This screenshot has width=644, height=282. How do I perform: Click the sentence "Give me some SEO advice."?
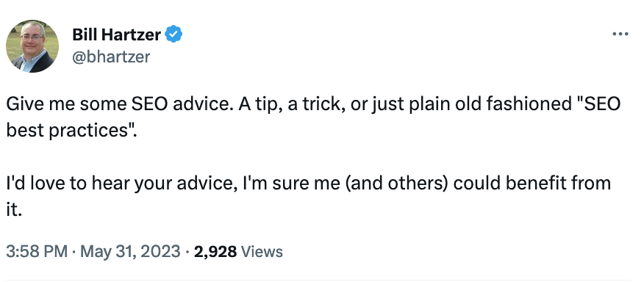point(116,104)
